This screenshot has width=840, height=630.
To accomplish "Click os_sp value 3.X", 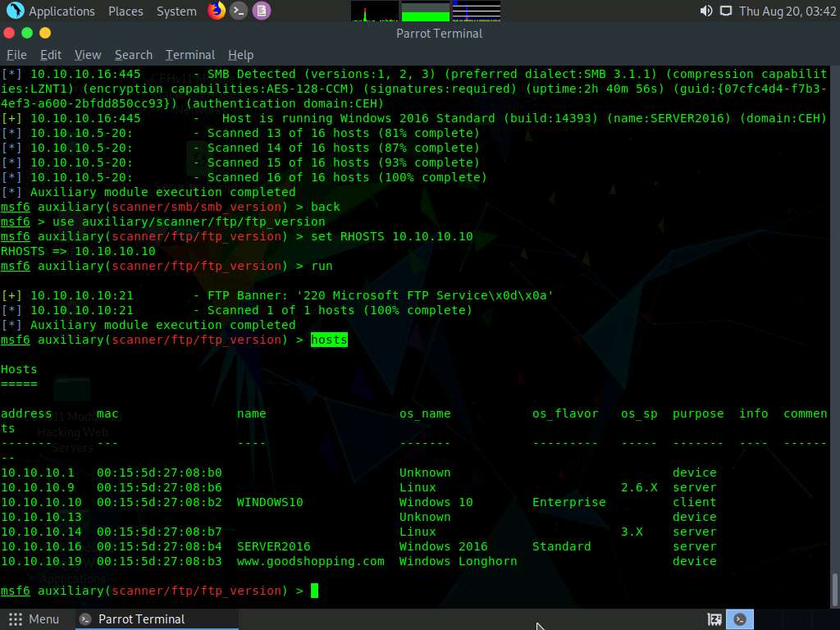I will 632,532.
